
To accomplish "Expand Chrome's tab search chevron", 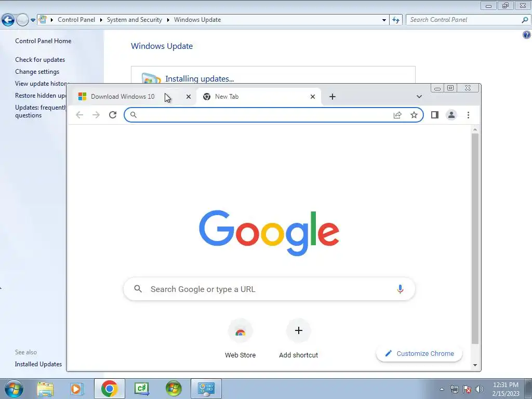I will pos(419,97).
